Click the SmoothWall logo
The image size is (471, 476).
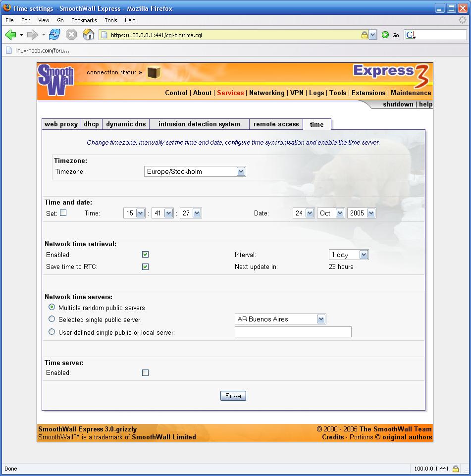click(56, 80)
